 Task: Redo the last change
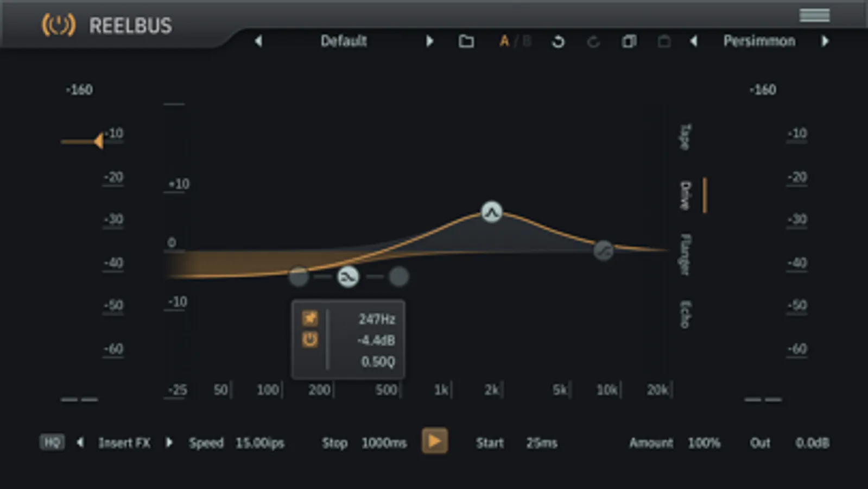(593, 41)
